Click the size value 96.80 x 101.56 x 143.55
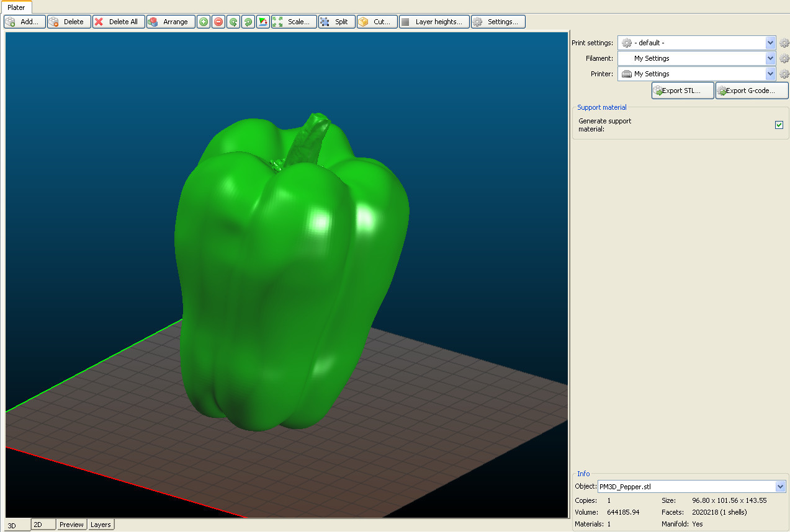 (x=729, y=500)
